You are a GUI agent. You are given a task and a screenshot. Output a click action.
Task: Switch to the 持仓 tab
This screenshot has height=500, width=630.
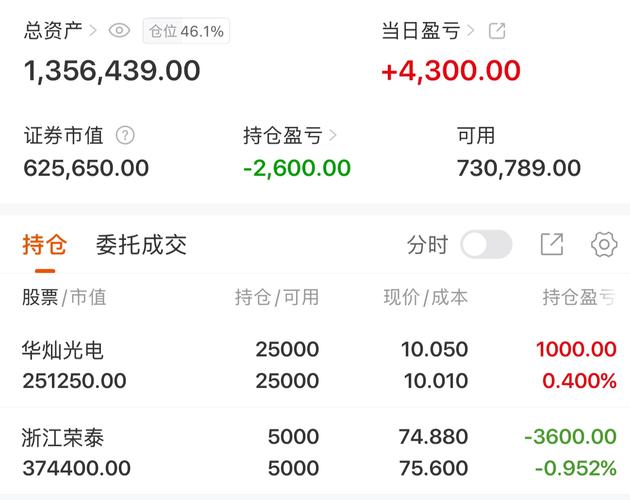(x=44, y=244)
